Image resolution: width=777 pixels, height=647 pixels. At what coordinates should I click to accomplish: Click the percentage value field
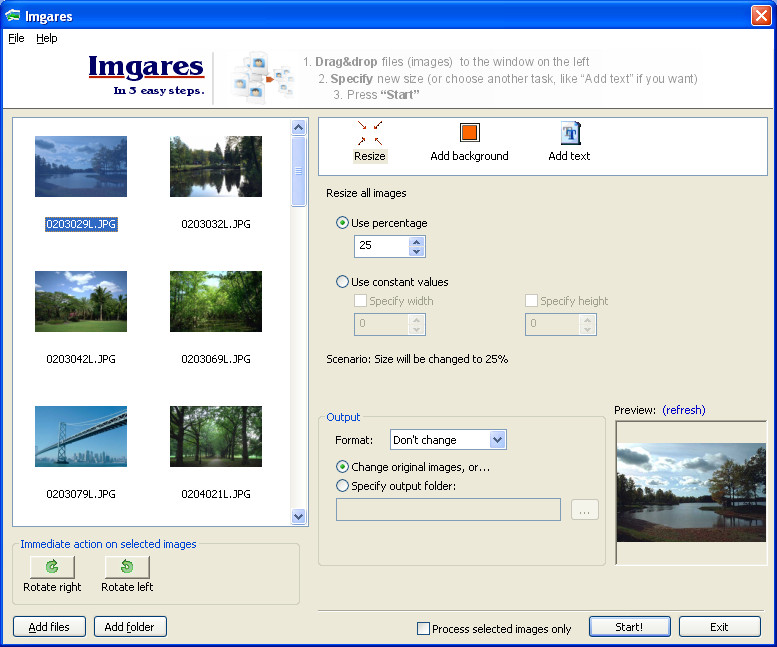(383, 246)
